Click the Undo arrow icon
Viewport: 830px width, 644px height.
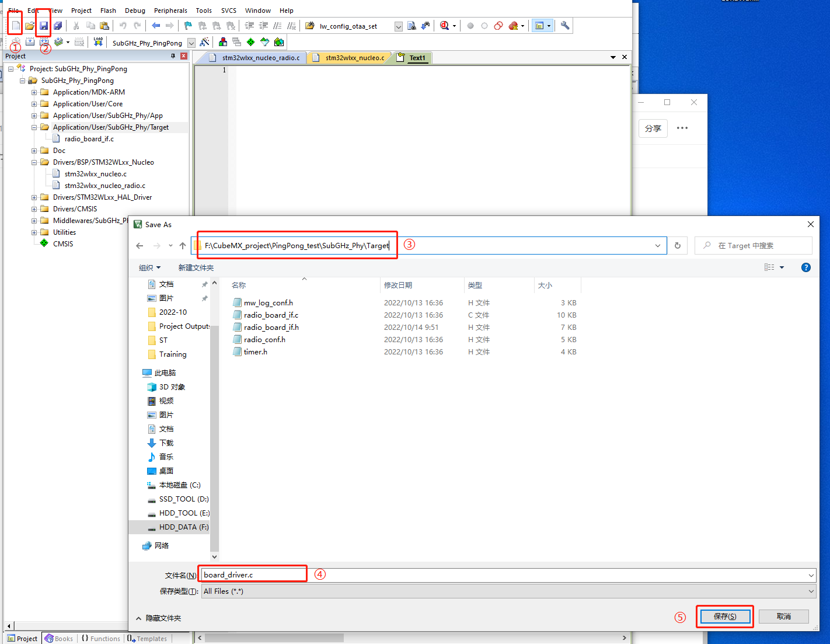123,26
